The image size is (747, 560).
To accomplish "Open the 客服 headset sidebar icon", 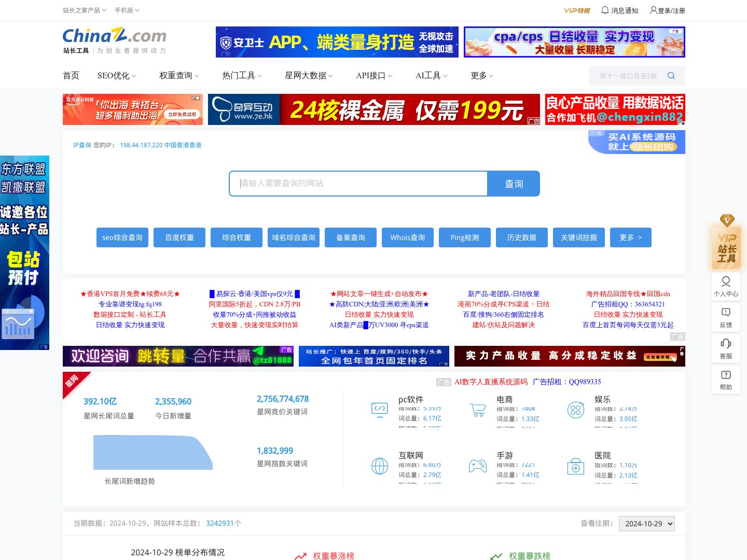I will [x=726, y=348].
